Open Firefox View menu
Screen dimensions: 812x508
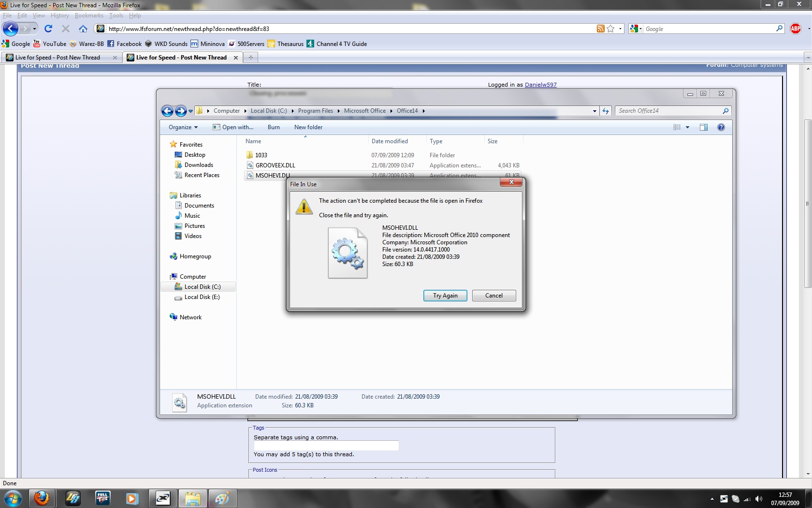coord(39,15)
